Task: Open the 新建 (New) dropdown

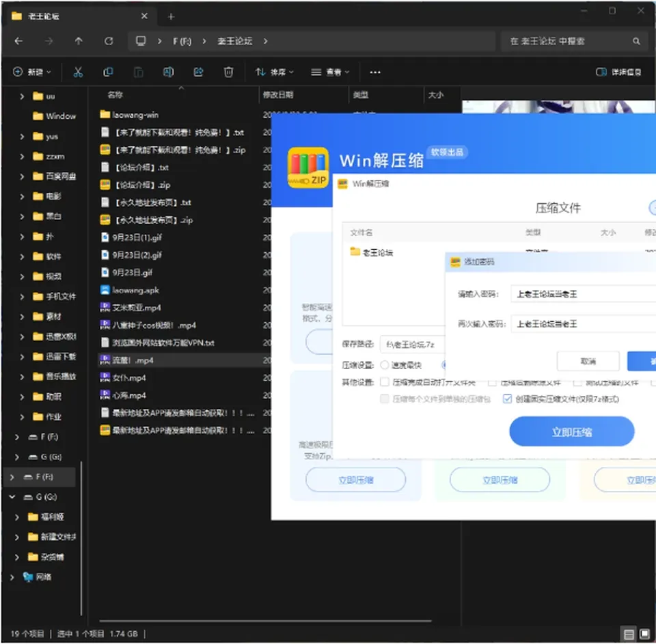Action: point(32,72)
